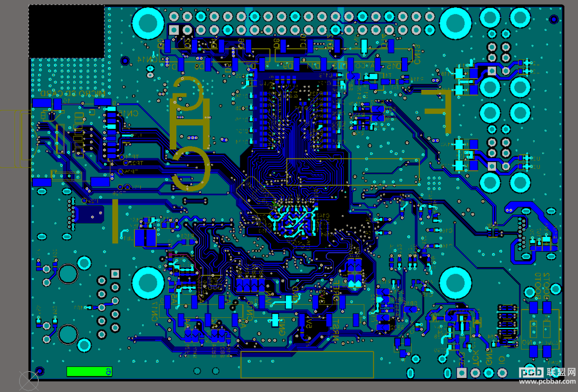Select the BOOT0 silkscreen label

538,286
